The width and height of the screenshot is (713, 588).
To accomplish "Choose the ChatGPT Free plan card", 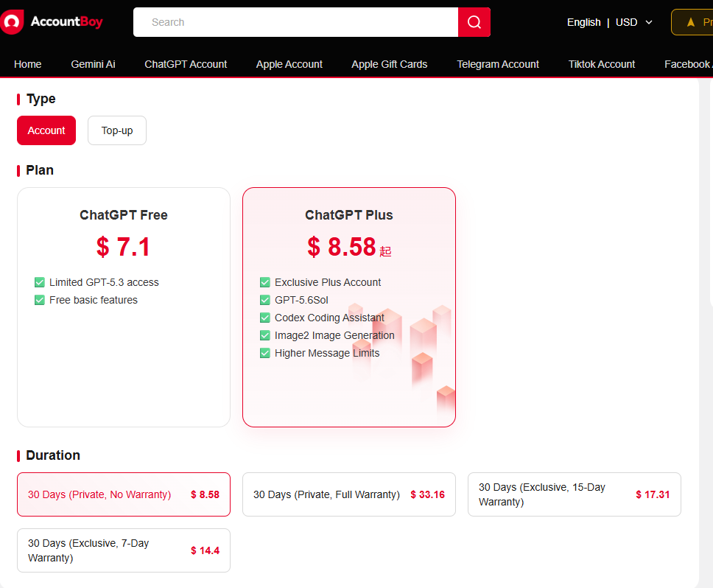I will (124, 307).
